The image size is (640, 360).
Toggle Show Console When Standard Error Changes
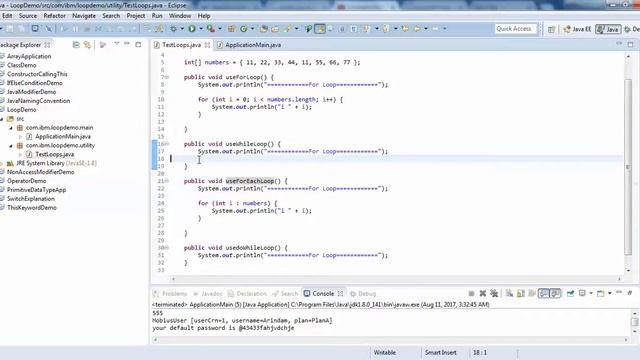(x=556, y=293)
